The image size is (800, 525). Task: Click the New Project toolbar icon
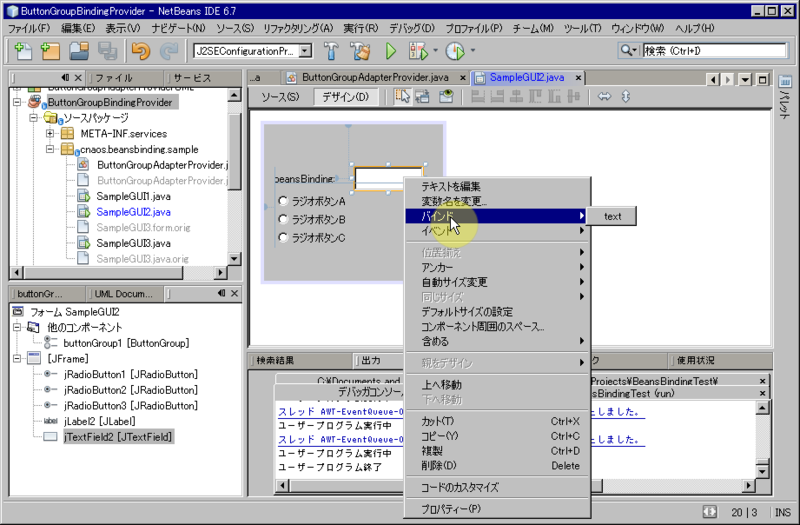[50, 51]
